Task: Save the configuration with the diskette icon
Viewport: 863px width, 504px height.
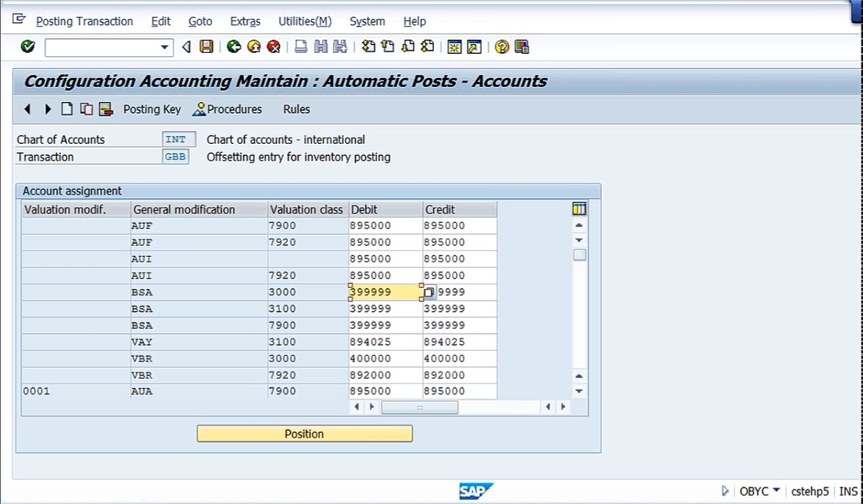Action: pos(206,47)
